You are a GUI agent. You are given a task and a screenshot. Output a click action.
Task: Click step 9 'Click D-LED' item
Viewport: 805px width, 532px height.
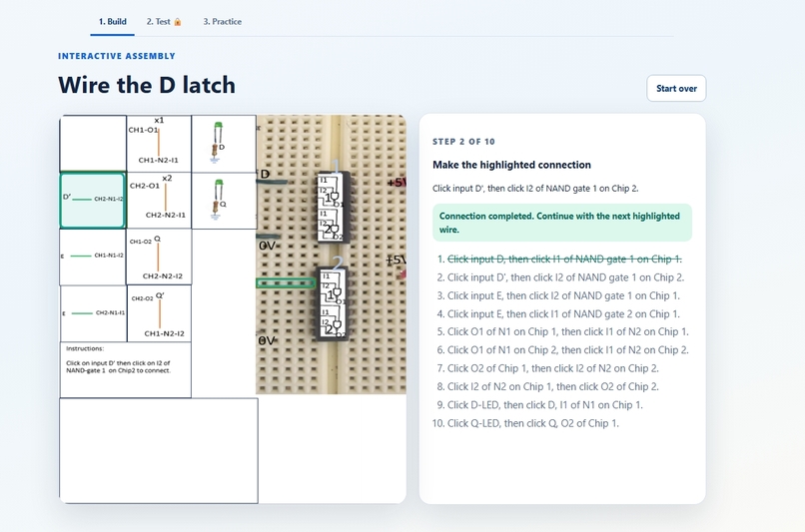(544, 405)
